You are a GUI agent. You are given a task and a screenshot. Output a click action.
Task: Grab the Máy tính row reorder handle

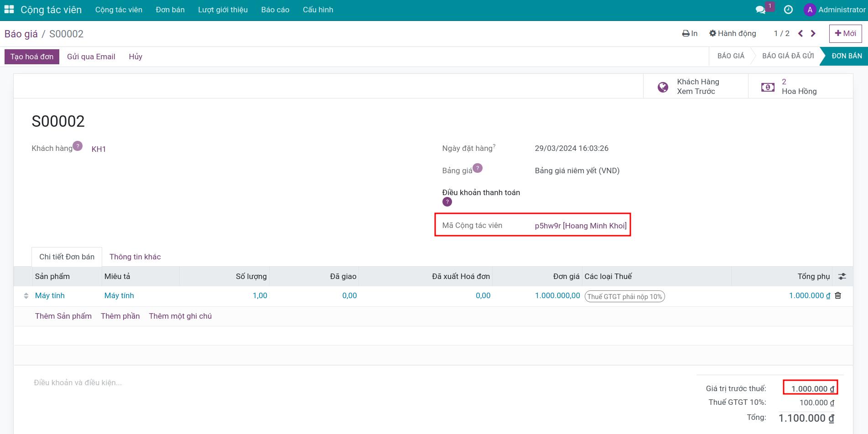26,296
